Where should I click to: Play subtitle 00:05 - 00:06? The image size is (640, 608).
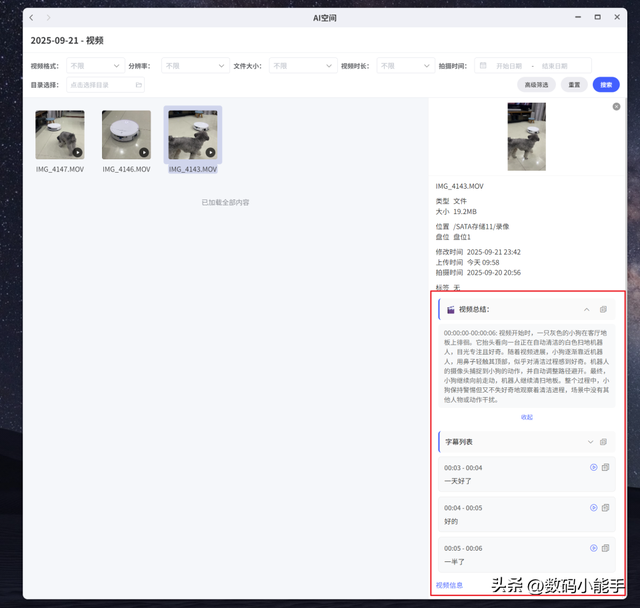pos(593,548)
